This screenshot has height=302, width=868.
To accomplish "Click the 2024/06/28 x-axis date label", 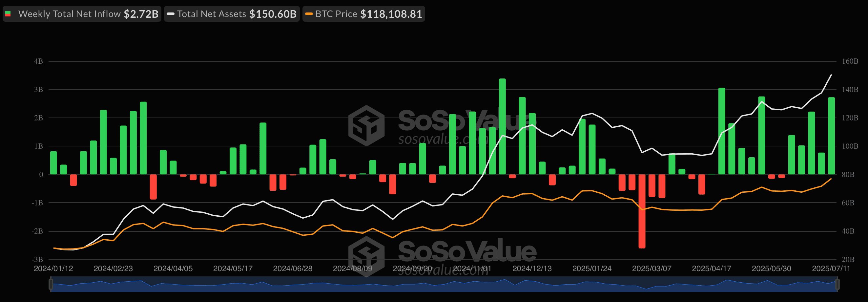I will pyautogui.click(x=293, y=269).
